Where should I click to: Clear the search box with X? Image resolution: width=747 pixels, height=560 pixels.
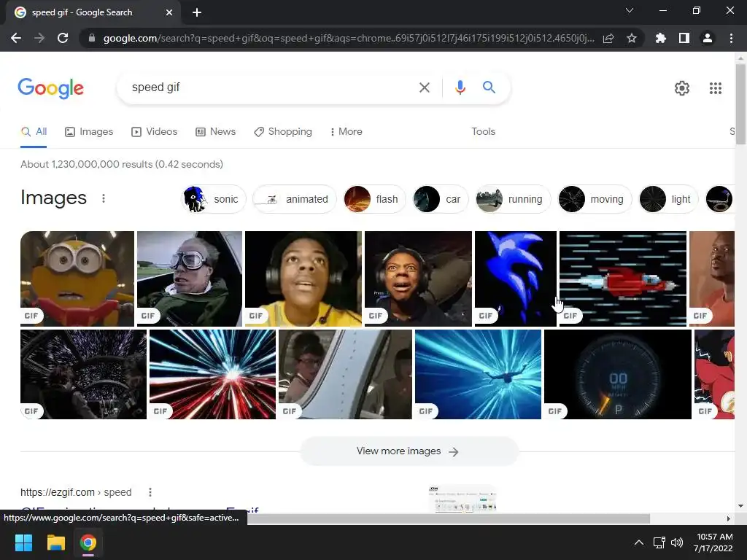tap(424, 87)
